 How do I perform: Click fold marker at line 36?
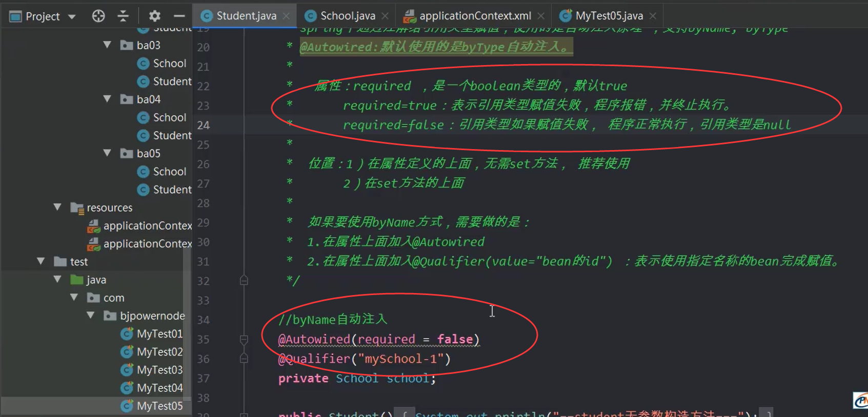click(244, 358)
